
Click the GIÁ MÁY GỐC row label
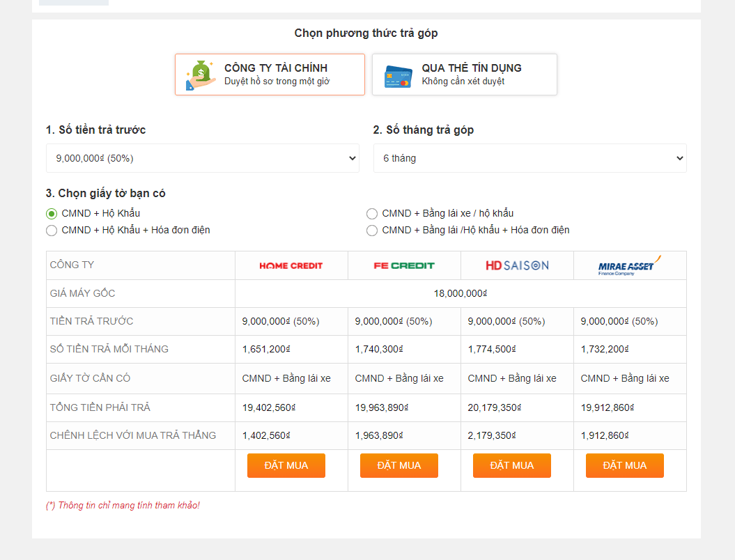pyautogui.click(x=82, y=293)
